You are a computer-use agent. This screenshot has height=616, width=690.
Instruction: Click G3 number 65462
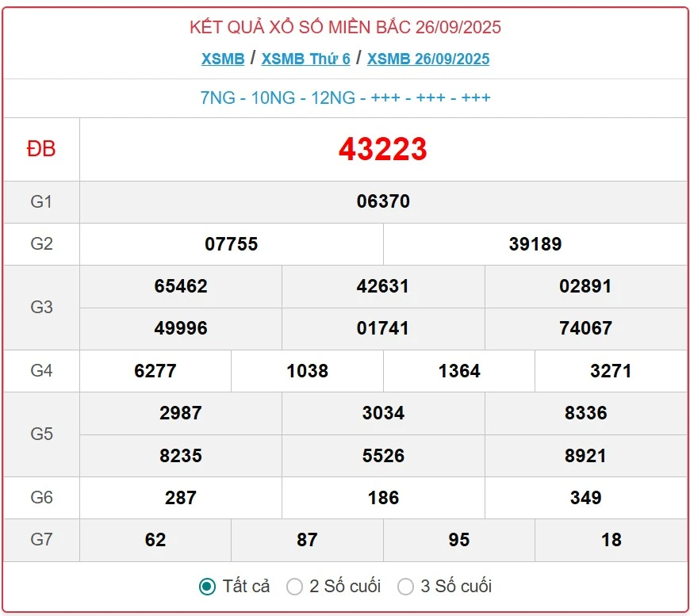[x=181, y=286]
